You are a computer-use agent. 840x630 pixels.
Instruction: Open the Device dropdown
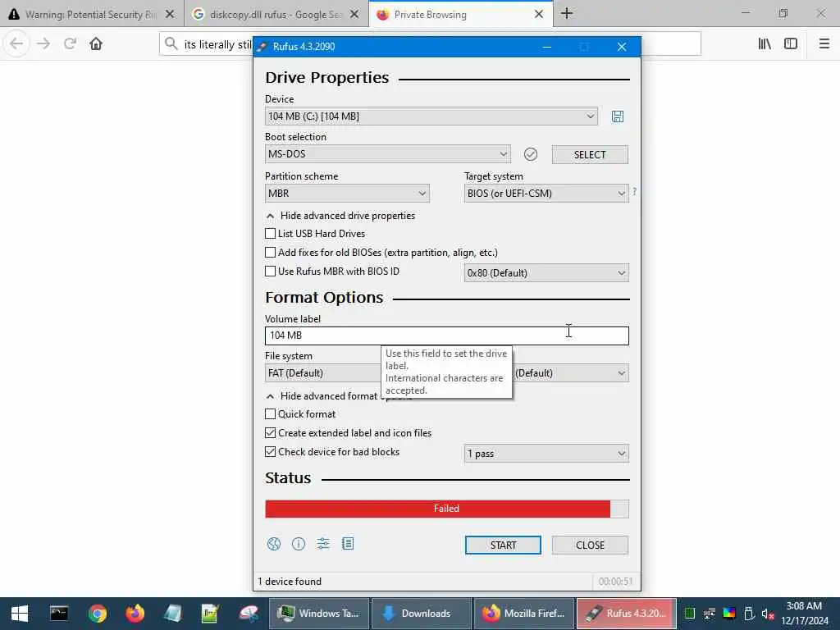click(431, 116)
